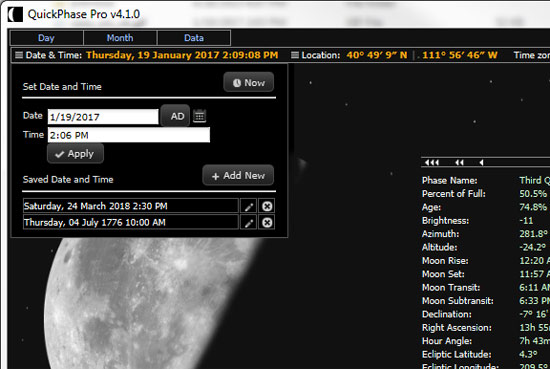Click the Azimuth value 281.8°

click(x=534, y=234)
